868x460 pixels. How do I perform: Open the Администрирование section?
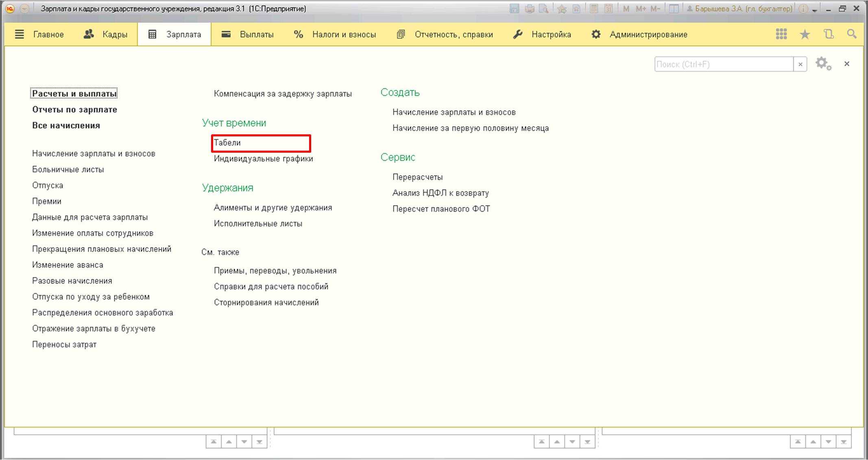tap(639, 35)
